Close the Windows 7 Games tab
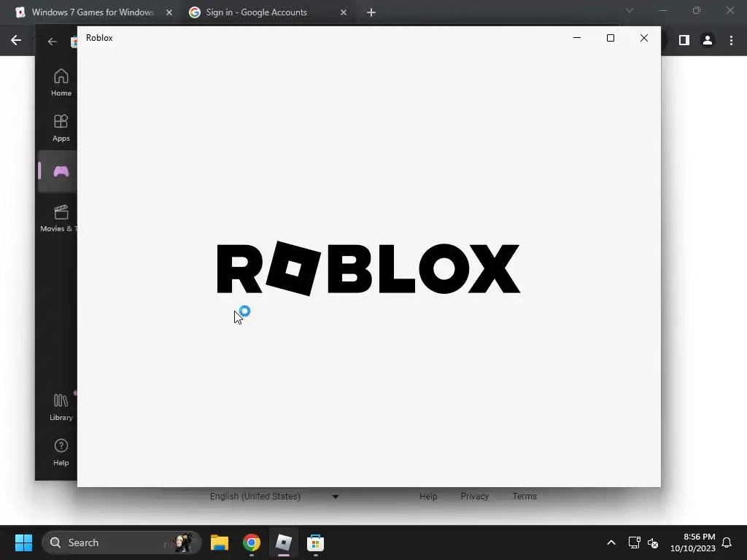Viewport: 747px width, 560px height. click(x=169, y=12)
